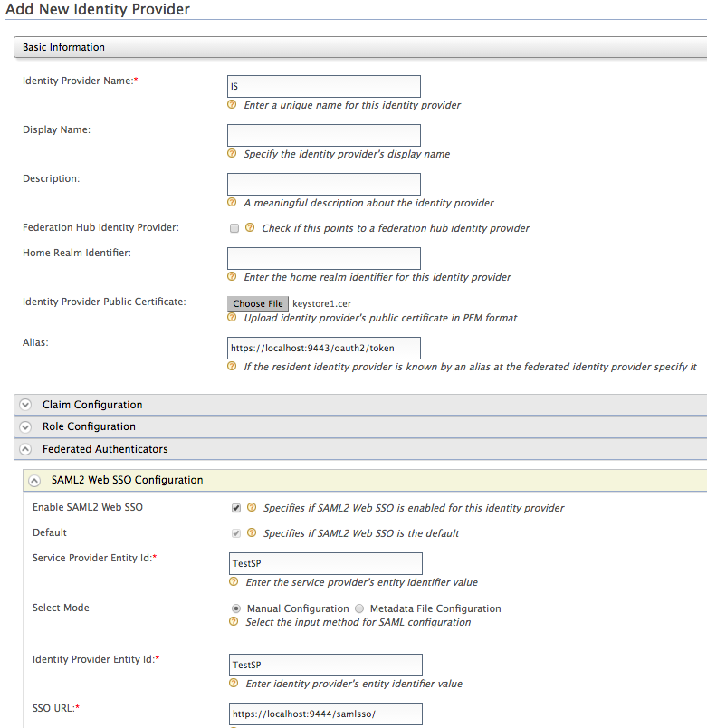Expand the Role Configuration section
The image size is (707, 728).
point(25,426)
